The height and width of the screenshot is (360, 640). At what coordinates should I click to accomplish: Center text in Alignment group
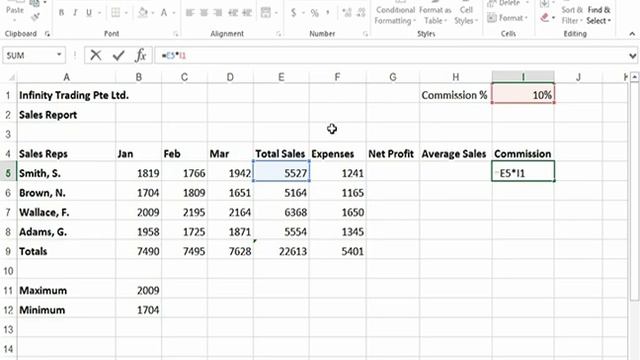click(x=204, y=13)
